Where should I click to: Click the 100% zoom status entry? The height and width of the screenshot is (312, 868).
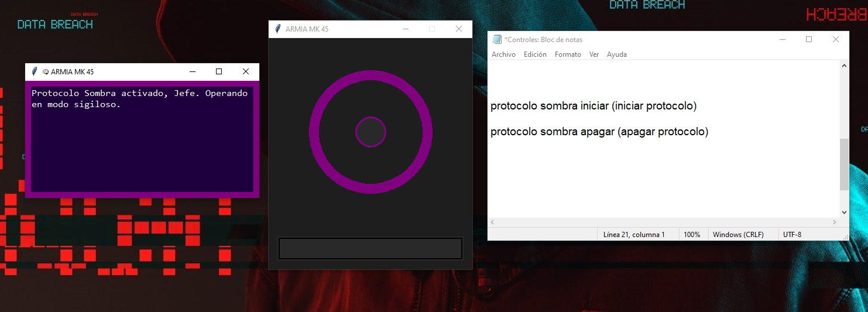pos(692,234)
